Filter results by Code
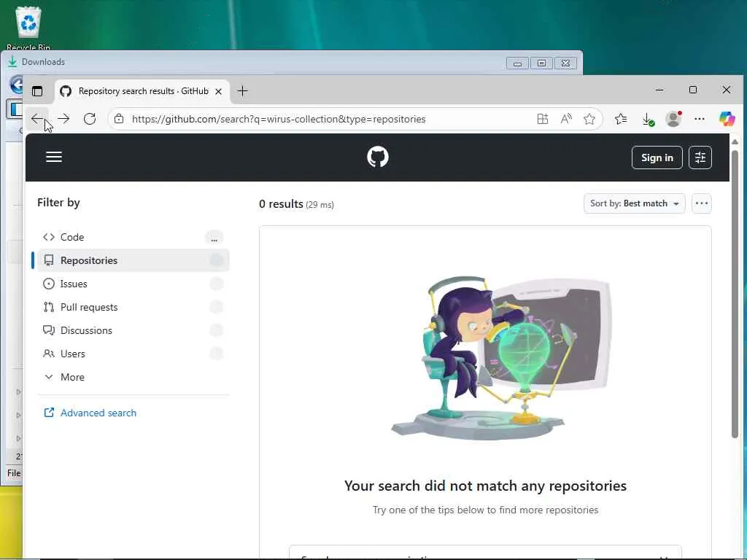Viewport: 747px width, 560px height. 133,237
